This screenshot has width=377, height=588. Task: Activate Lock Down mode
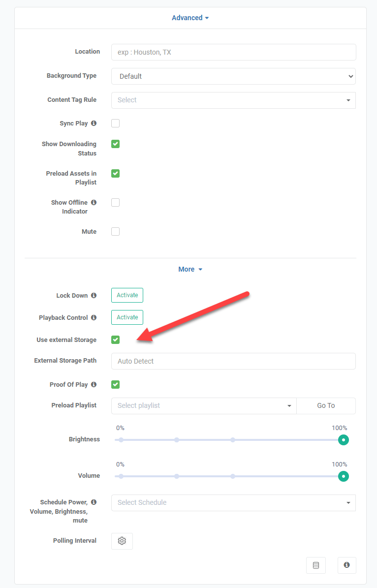tap(127, 295)
